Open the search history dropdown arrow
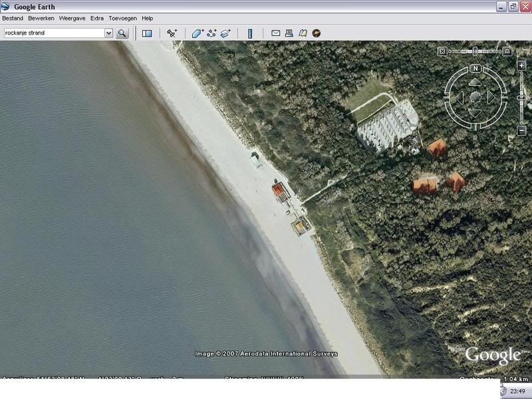The image size is (532, 399). click(108, 33)
